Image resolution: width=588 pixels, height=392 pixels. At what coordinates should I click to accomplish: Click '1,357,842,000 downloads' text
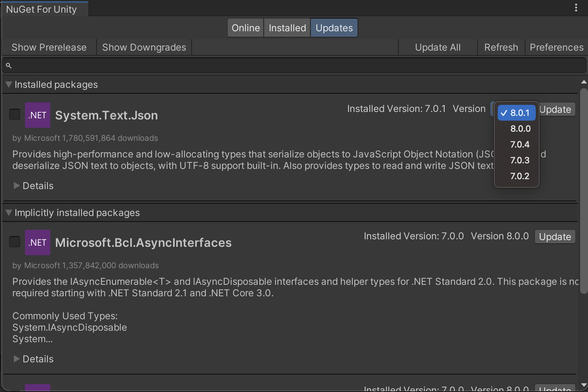(110, 265)
